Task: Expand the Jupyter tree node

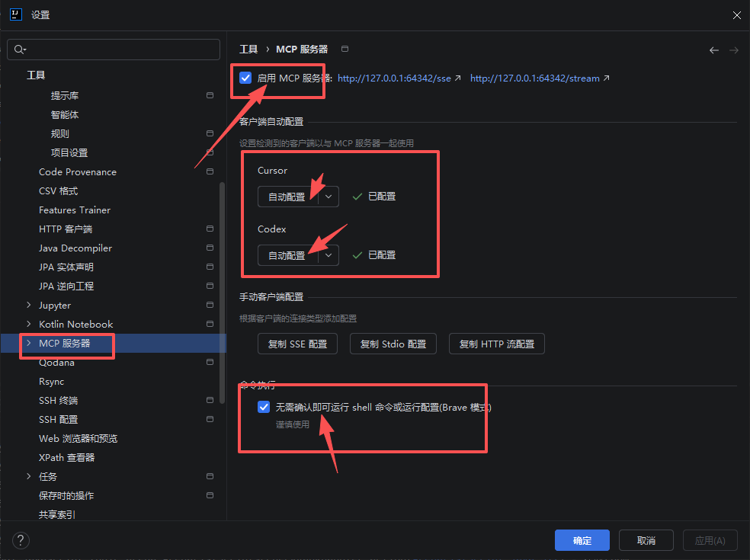Action: tap(29, 305)
